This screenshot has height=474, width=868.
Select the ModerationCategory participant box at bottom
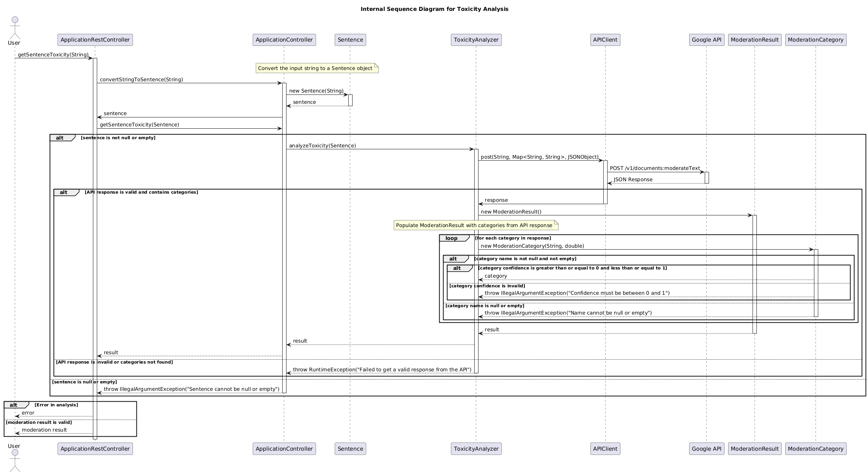(815, 448)
